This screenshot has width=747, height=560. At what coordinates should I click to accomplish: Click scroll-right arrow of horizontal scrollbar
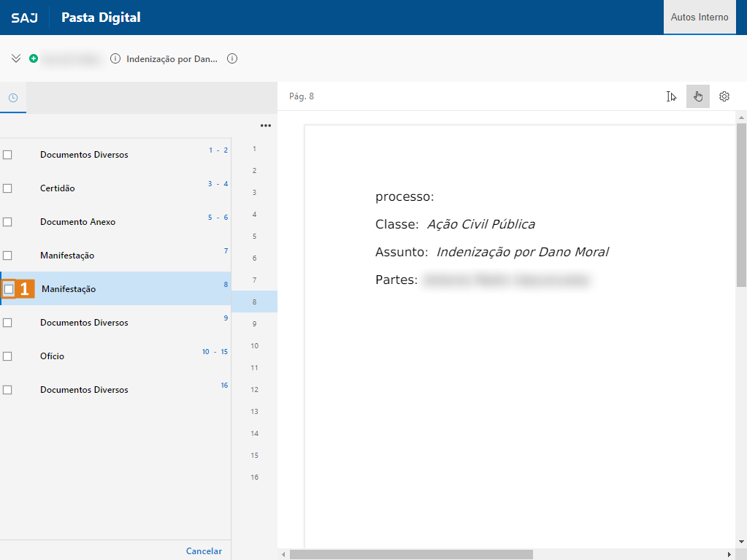pos(729,555)
